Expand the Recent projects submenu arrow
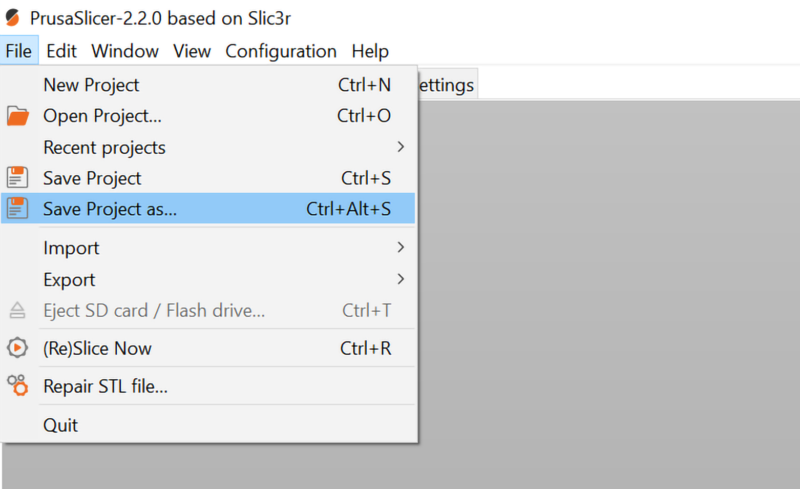Image resolution: width=800 pixels, height=489 pixels. click(401, 147)
